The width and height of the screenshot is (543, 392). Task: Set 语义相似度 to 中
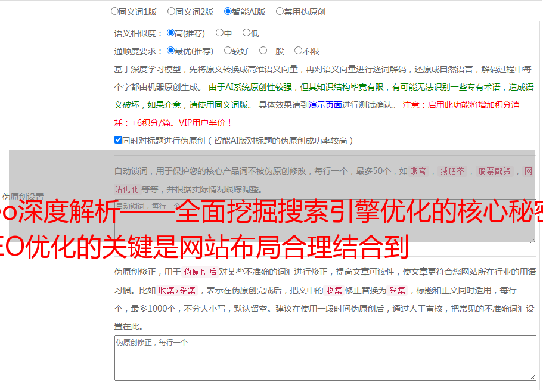point(219,33)
